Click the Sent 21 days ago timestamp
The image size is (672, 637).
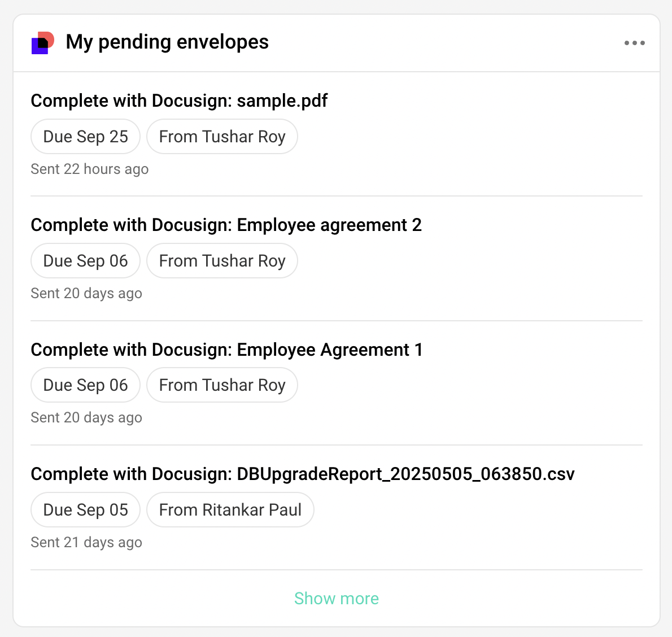(86, 543)
